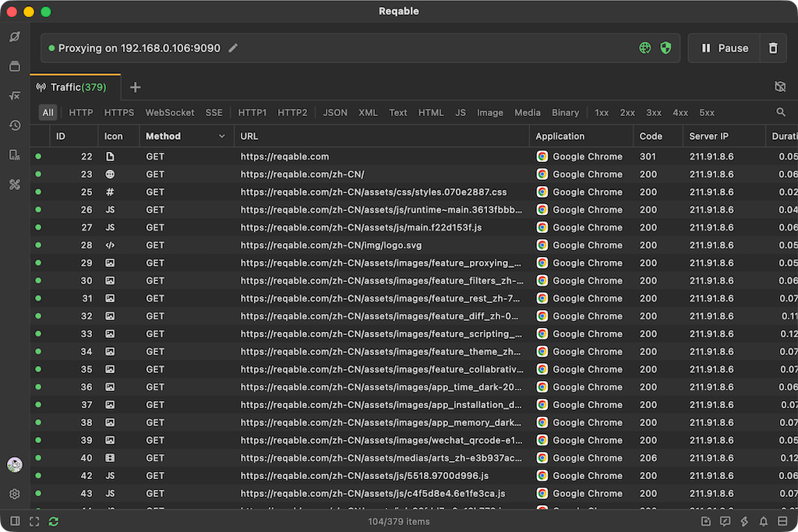The image size is (798, 532).
Task: Edit proxy address with the pencil icon
Action: click(233, 48)
